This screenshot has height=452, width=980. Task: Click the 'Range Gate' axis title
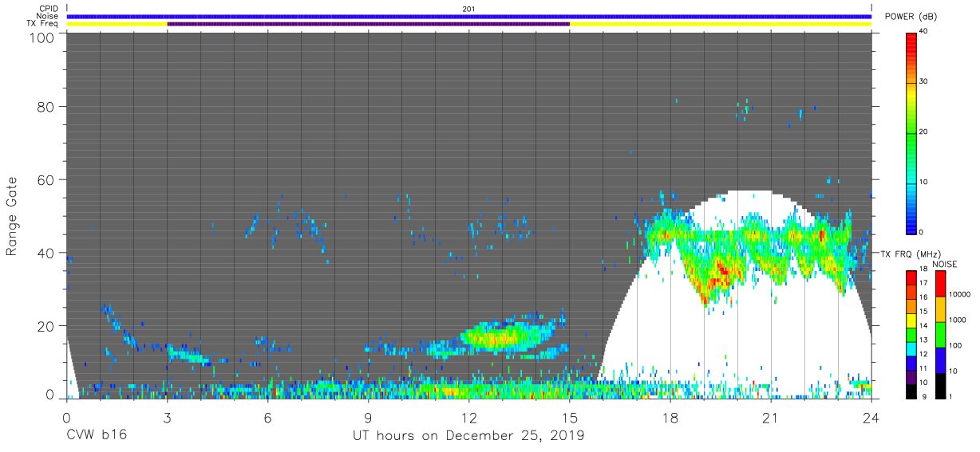(x=12, y=216)
